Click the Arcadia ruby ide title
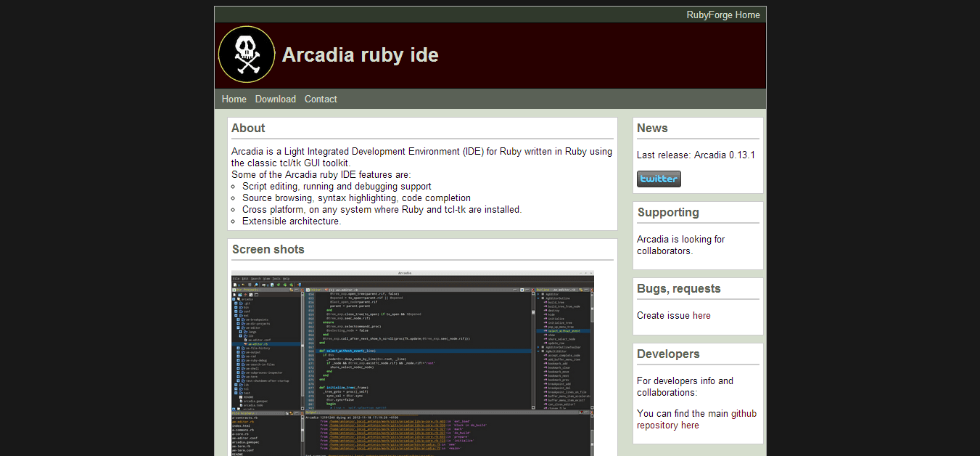 pyautogui.click(x=360, y=55)
